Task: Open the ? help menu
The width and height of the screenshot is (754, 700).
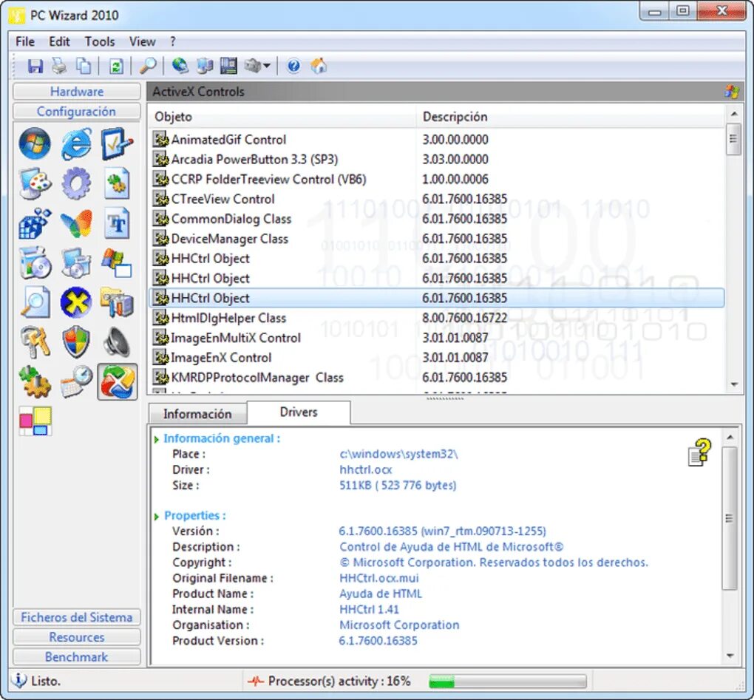Action: tap(173, 42)
